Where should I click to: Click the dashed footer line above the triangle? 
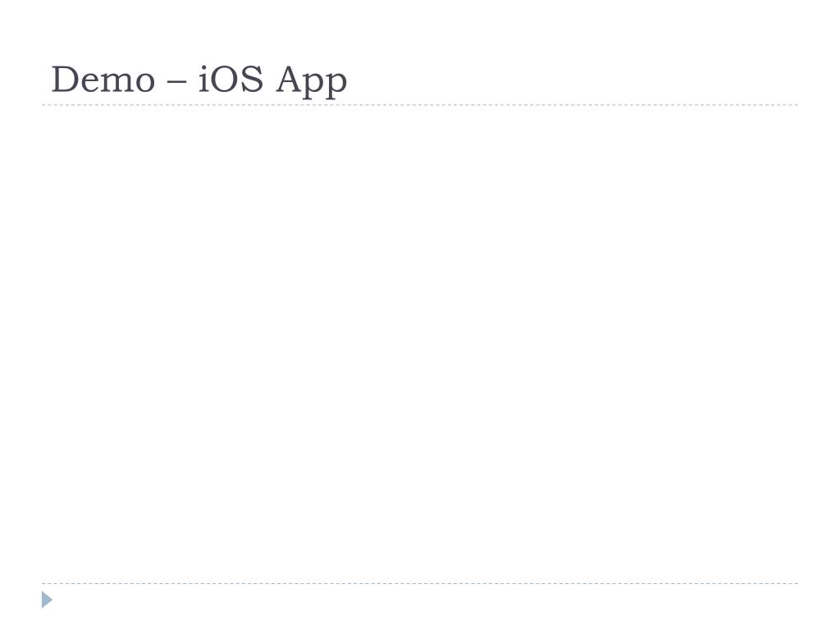[420, 583]
